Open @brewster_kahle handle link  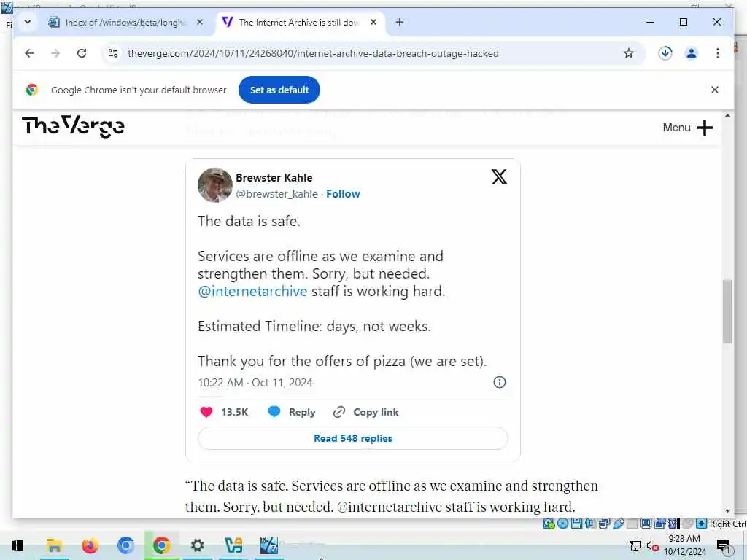point(276,194)
